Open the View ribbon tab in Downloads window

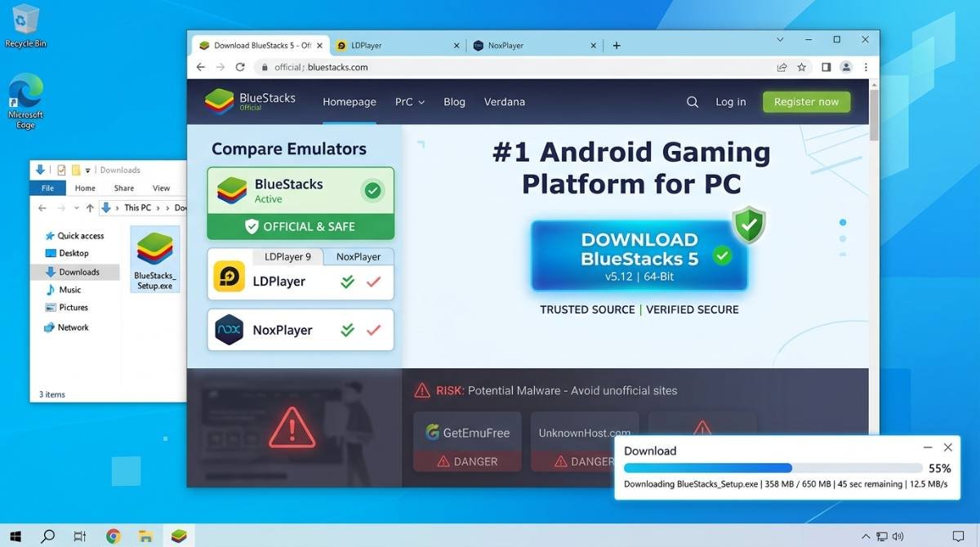click(162, 188)
